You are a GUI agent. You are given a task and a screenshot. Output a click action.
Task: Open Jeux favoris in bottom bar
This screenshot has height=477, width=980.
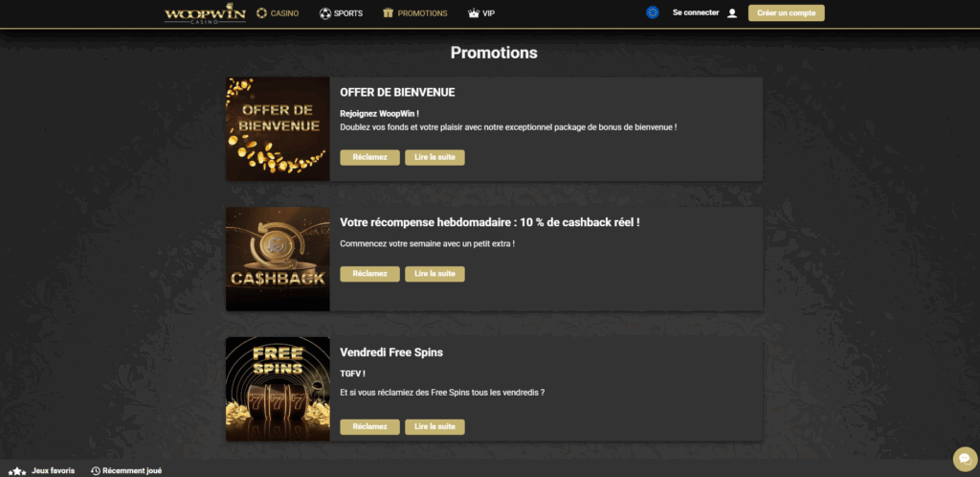pyautogui.click(x=54, y=470)
